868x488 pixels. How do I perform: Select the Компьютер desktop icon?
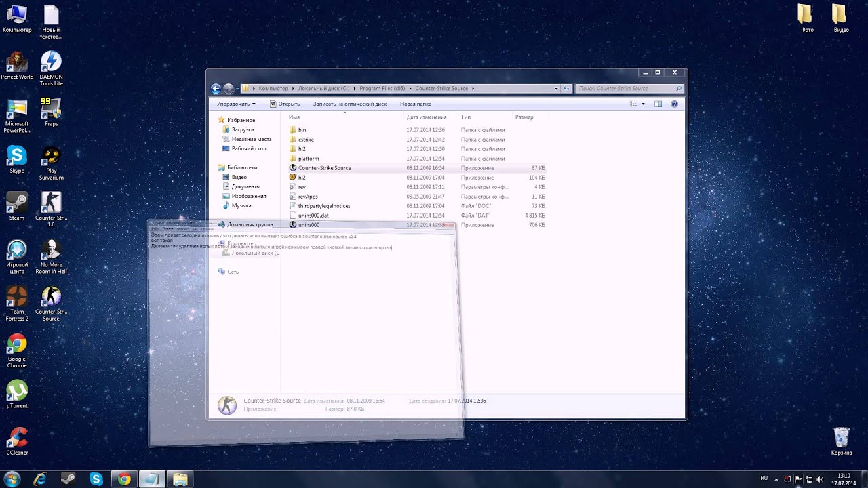pos(17,19)
